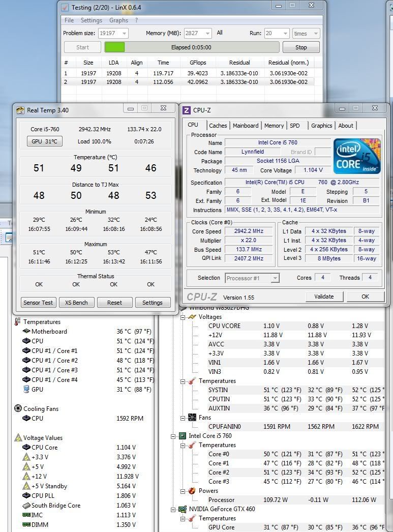Click the Intel Core i5 760 chip icon

tap(183, 436)
